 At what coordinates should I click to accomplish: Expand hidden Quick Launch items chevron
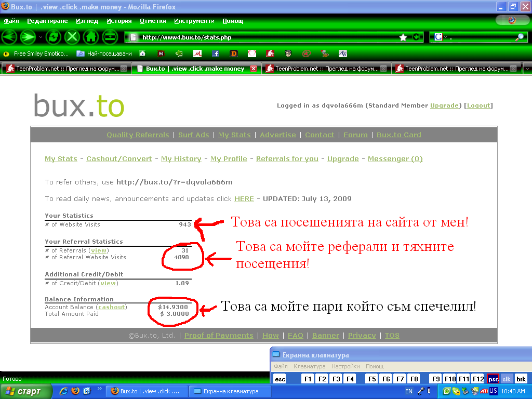(x=99, y=389)
